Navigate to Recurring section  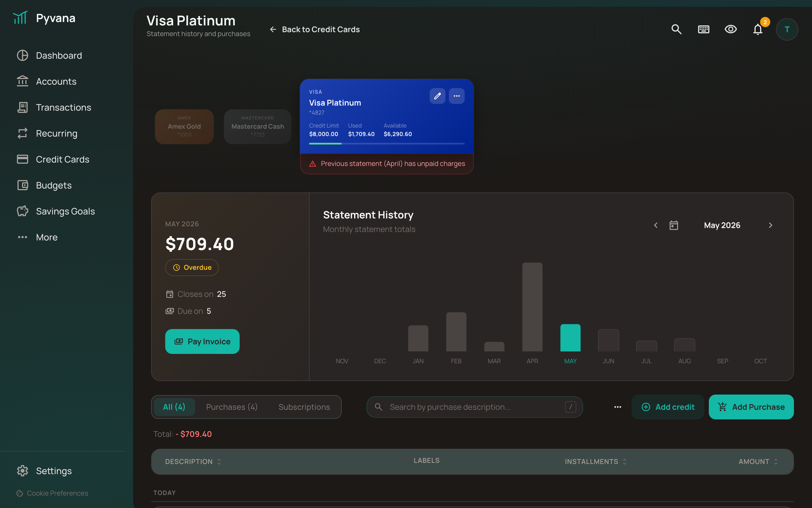coord(47,133)
